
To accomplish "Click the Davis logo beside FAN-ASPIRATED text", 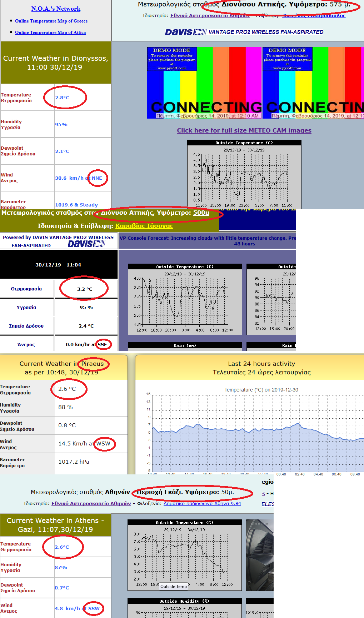I will coord(86,244).
